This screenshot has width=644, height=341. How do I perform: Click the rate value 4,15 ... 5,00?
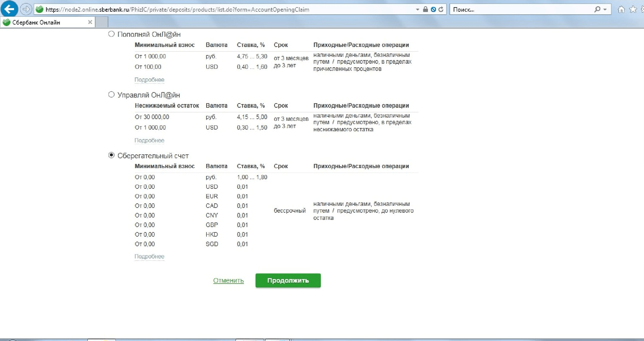[252, 117]
